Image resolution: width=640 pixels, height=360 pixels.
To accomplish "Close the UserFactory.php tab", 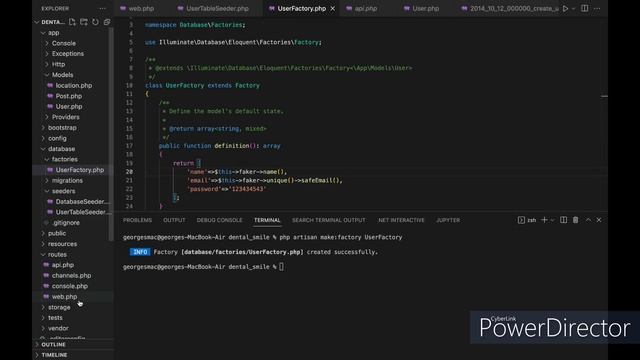I will 333,9.
